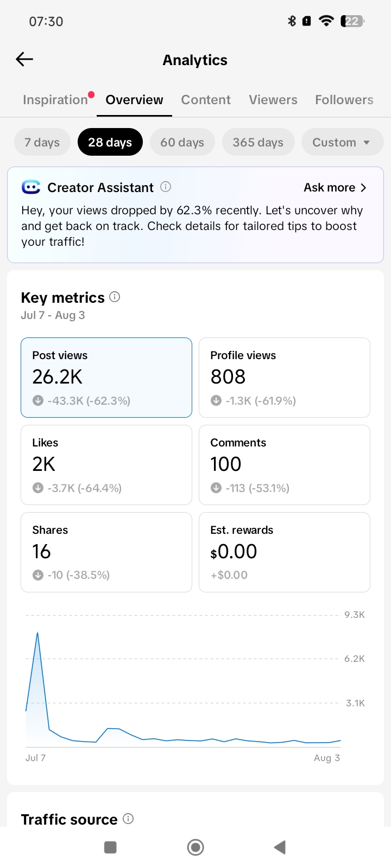Tap Android home navigation button
Screen dimensions: 391x868
(195, 847)
